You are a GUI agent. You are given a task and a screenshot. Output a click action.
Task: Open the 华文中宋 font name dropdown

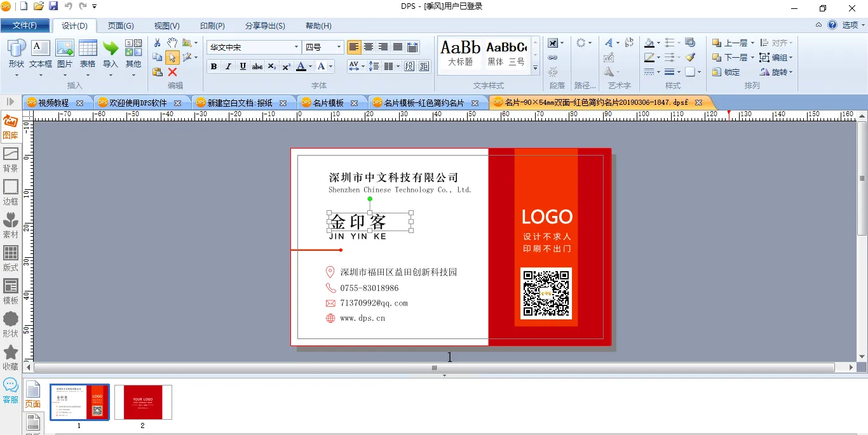click(296, 47)
